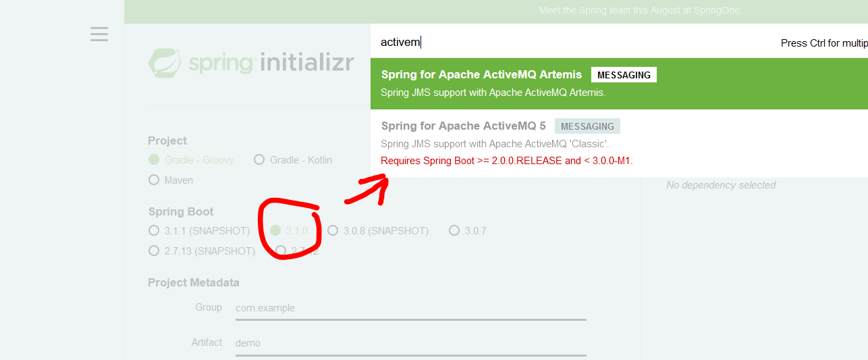Select the Gradle - Groovy project option
Viewport: 868px width, 360px height.
[191, 160]
